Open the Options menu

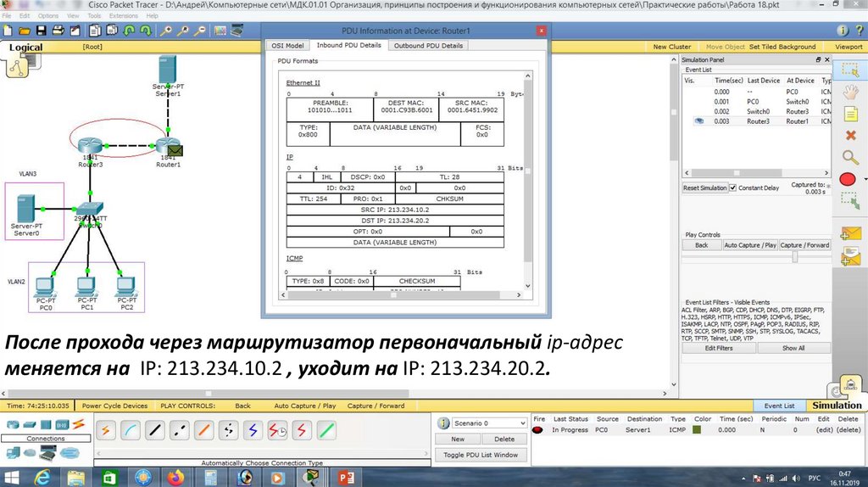(x=48, y=15)
